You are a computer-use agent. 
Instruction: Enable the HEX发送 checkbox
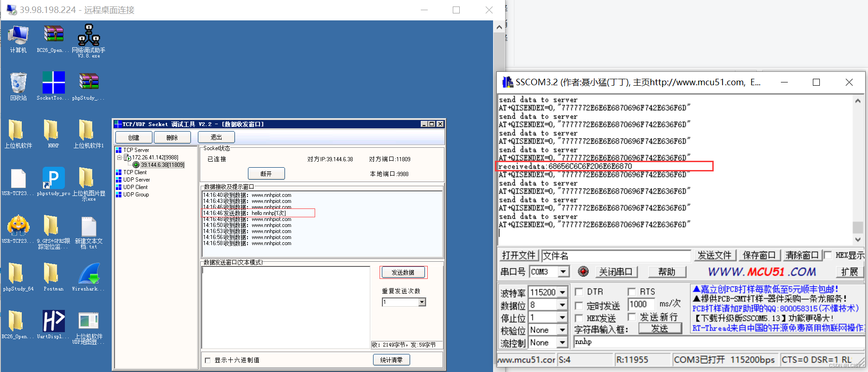[579, 318]
